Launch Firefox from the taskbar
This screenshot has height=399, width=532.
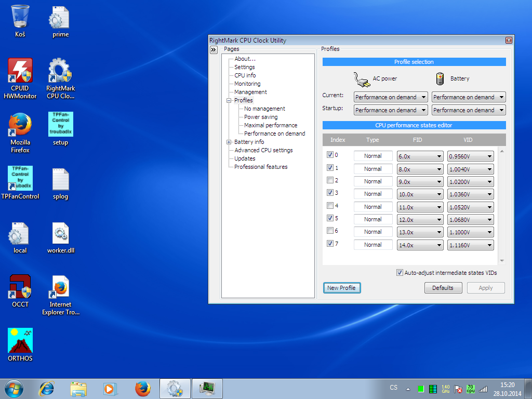(142, 388)
